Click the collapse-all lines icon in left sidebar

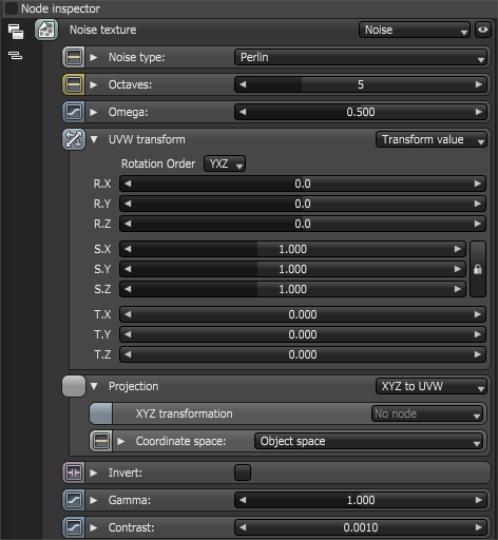coord(15,55)
